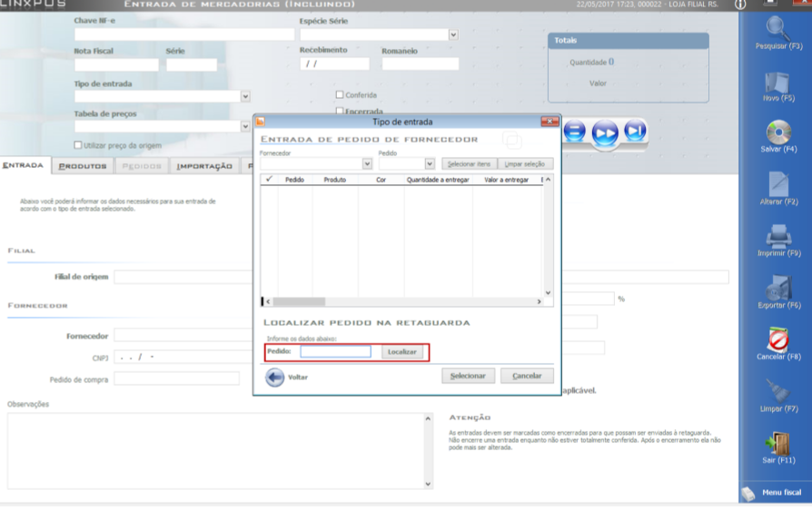The image size is (812, 510).
Task: Click the Romaneio input field
Action: (x=420, y=64)
